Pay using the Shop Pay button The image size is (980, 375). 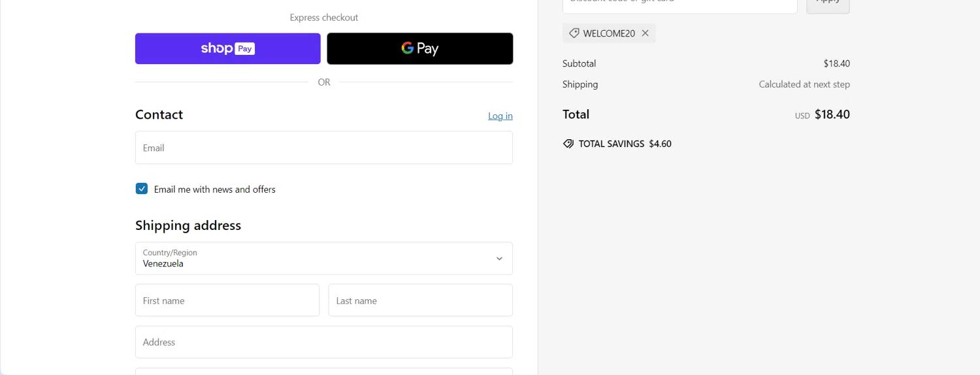(227, 48)
